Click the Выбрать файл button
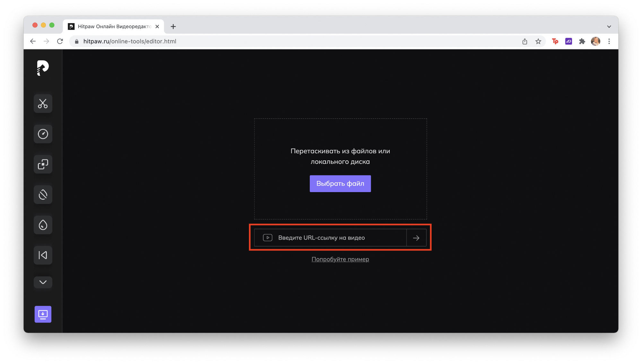The image size is (642, 364). pyautogui.click(x=340, y=183)
